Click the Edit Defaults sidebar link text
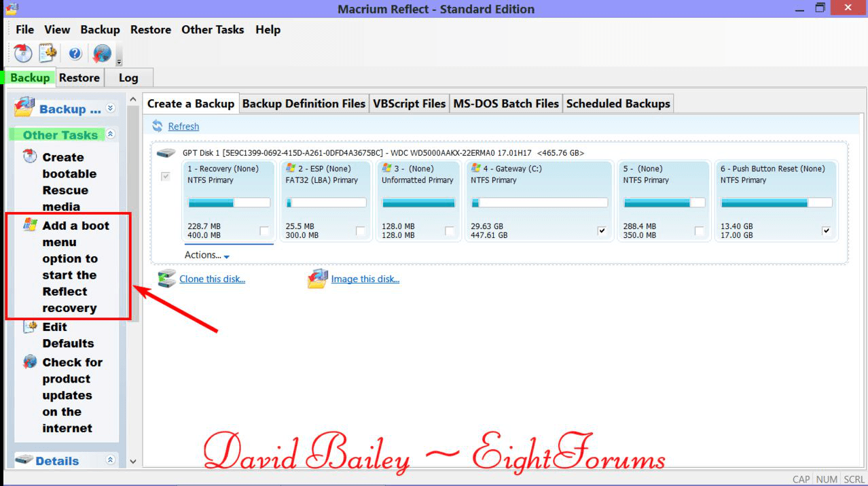The image size is (868, 486). pyautogui.click(x=68, y=335)
